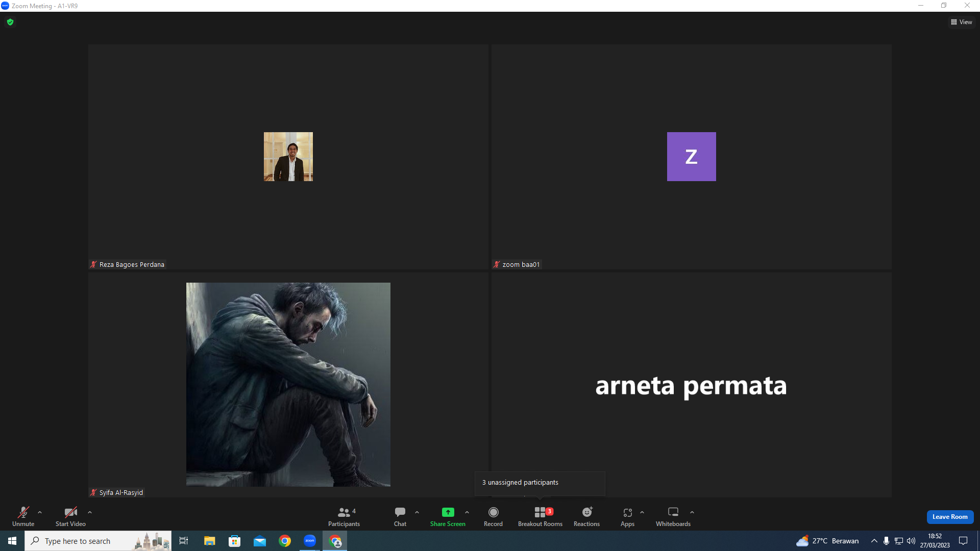Open Google Chrome from the taskbar
Image resolution: width=980 pixels, height=551 pixels.
click(x=285, y=541)
